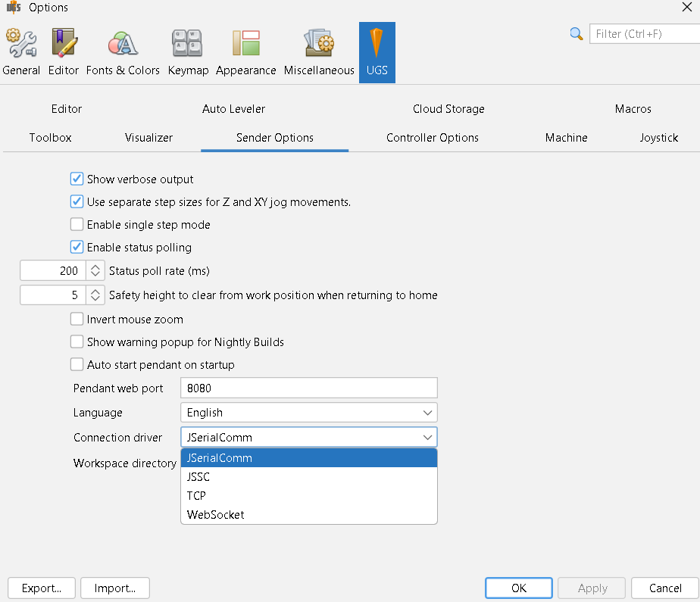Image resolution: width=700 pixels, height=602 pixels.
Task: Switch to the Visualizer tab
Action: tap(148, 138)
